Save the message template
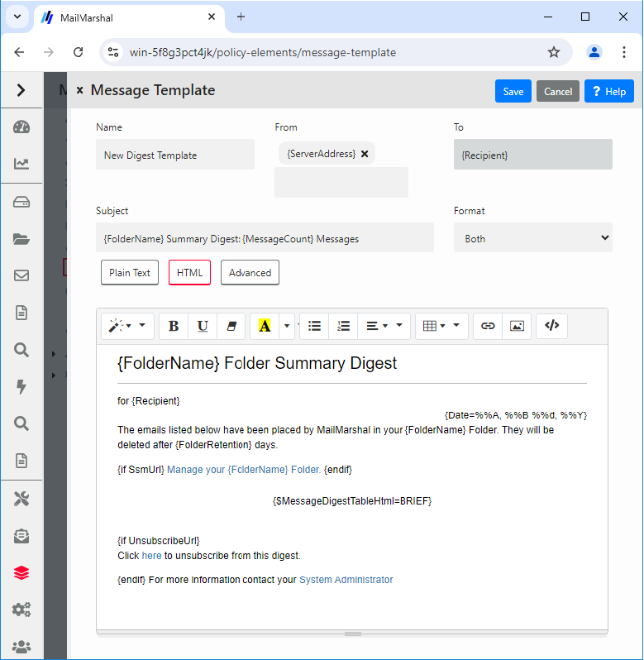The height and width of the screenshot is (660, 644). 513,91
